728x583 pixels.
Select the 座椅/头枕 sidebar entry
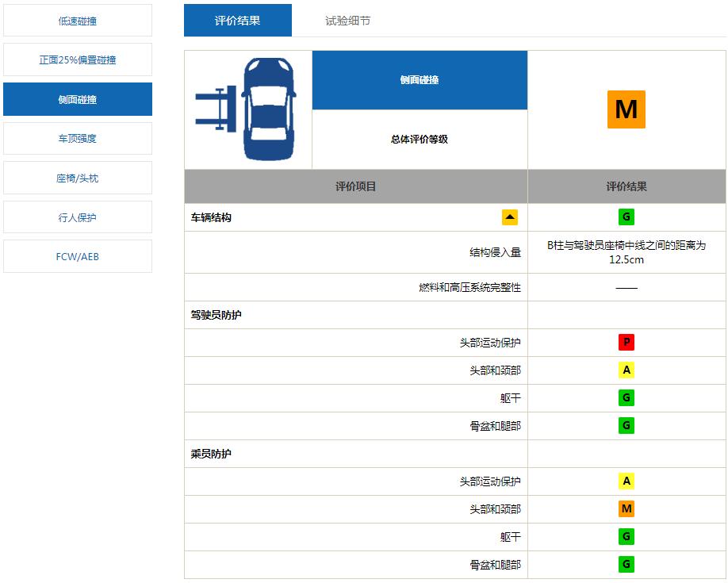click(77, 177)
